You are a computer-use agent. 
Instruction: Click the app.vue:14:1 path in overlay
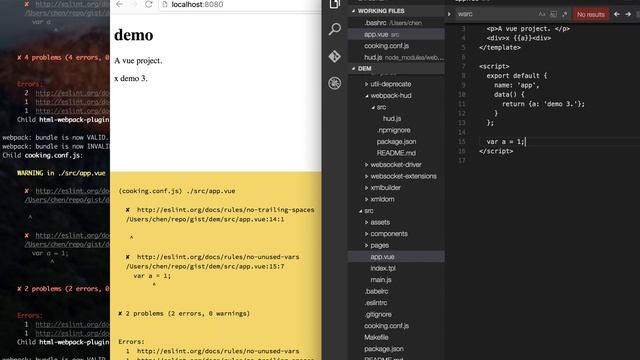pyautogui.click(x=205, y=219)
